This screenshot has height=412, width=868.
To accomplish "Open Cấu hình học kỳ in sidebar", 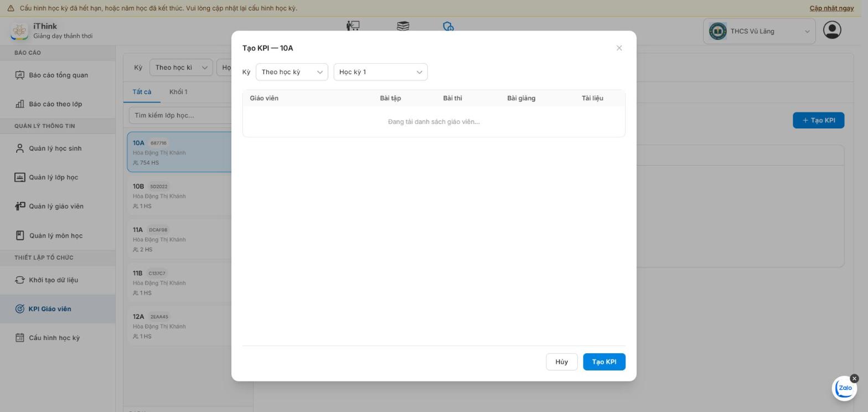I will tap(58, 338).
